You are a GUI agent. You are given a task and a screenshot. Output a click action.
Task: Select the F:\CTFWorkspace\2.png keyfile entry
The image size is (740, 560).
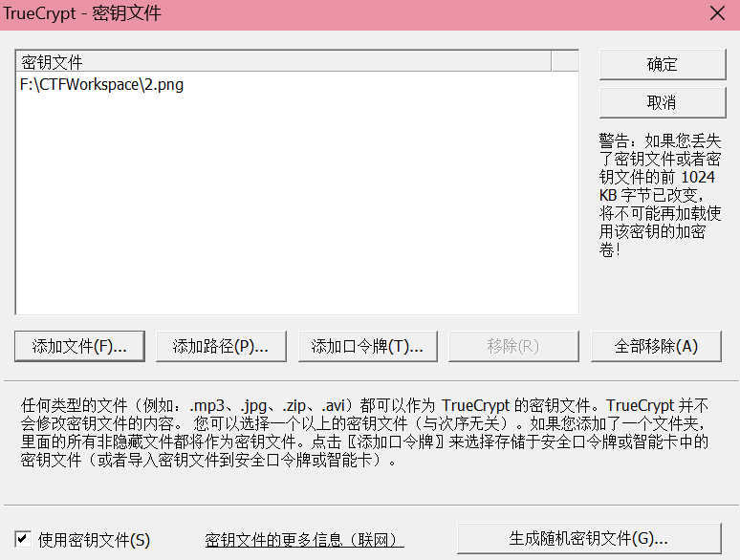click(102, 85)
